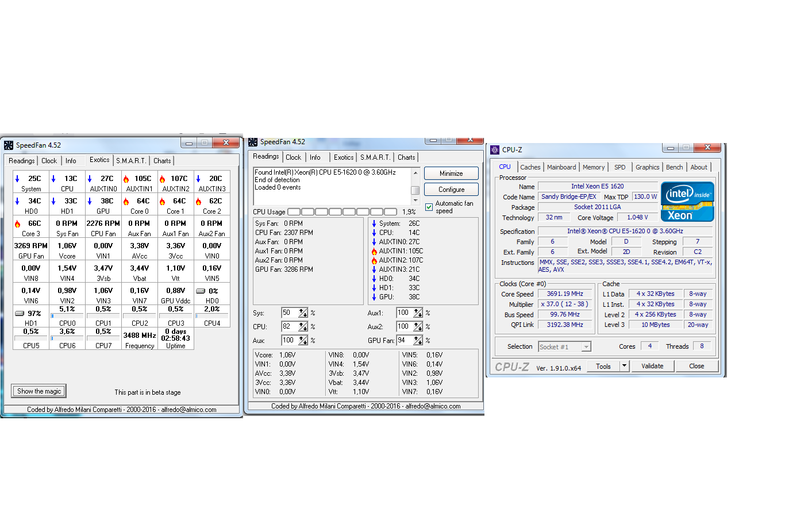Adjust the Aux fan speed spinner arrows
Image resolution: width=785 pixels, height=532 pixels.
[x=303, y=340]
